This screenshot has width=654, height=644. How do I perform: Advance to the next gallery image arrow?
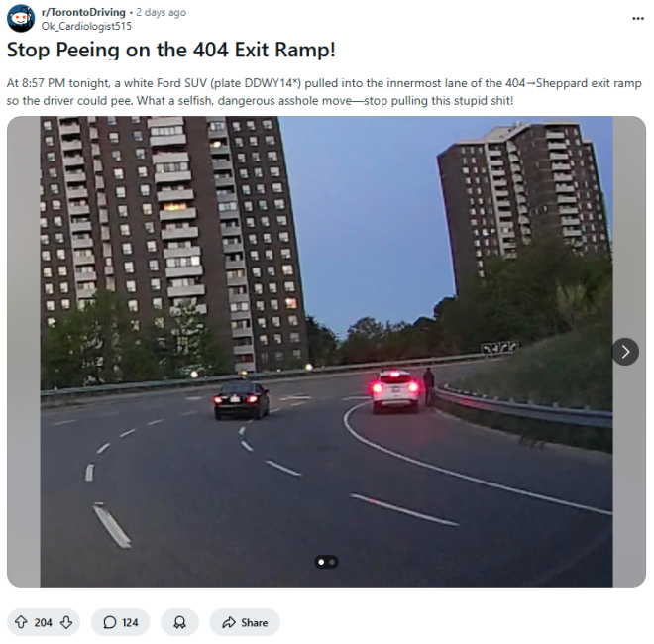[625, 352]
